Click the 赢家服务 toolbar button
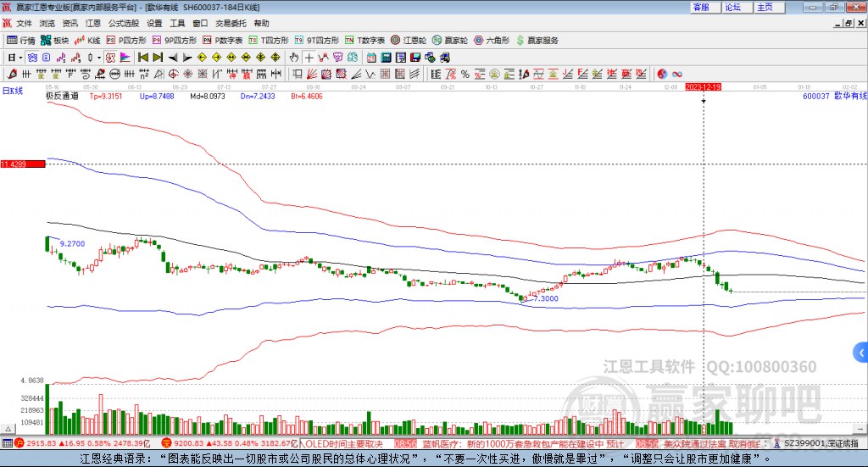868x467 pixels. (x=537, y=40)
